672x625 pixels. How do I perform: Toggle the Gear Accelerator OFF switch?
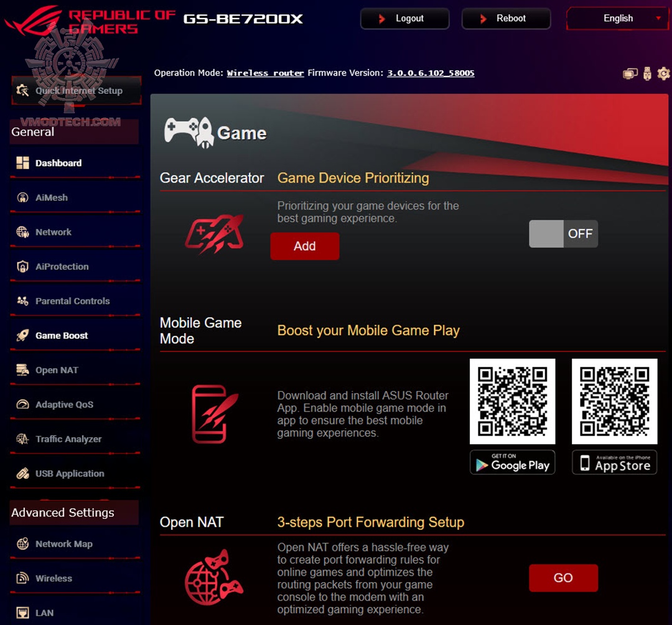563,233
